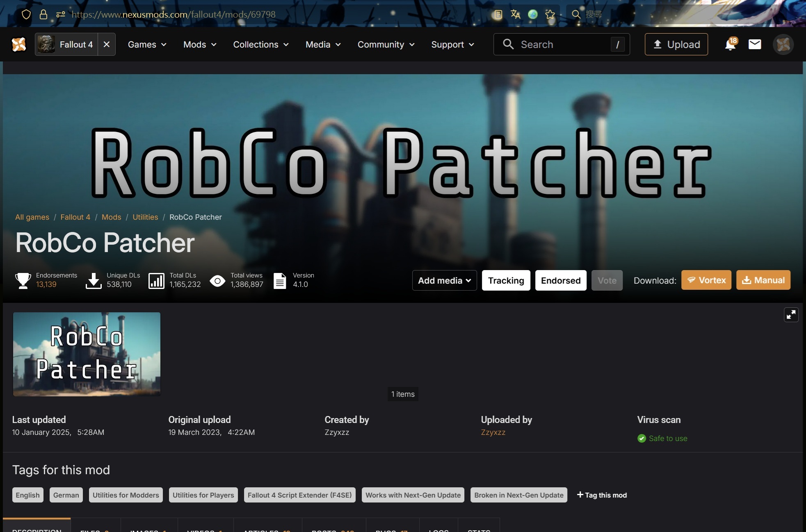Screen dimensions: 806x532
Task: Open the Support dropdown
Action: pos(452,44)
